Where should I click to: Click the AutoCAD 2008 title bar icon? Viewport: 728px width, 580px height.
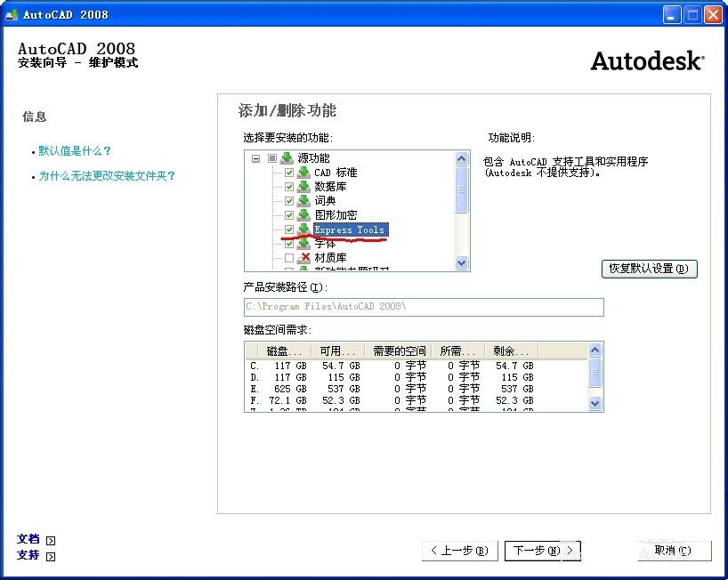point(11,13)
